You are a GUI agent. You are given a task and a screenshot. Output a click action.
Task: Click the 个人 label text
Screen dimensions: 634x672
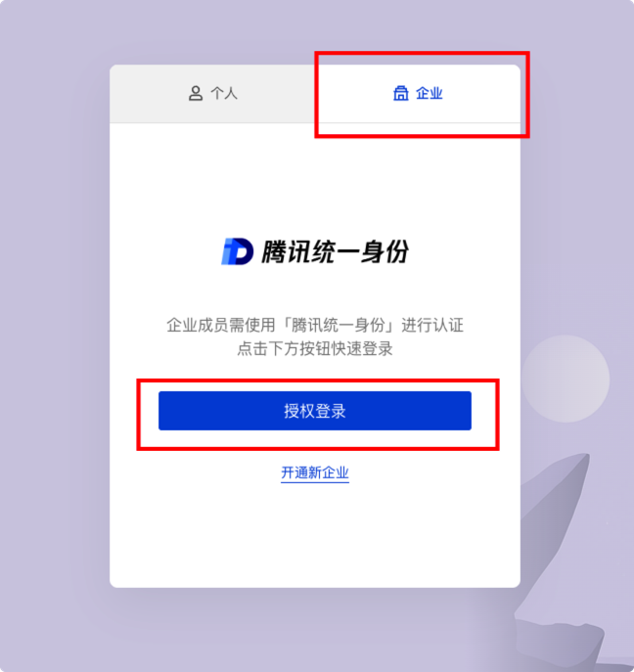click(x=224, y=93)
